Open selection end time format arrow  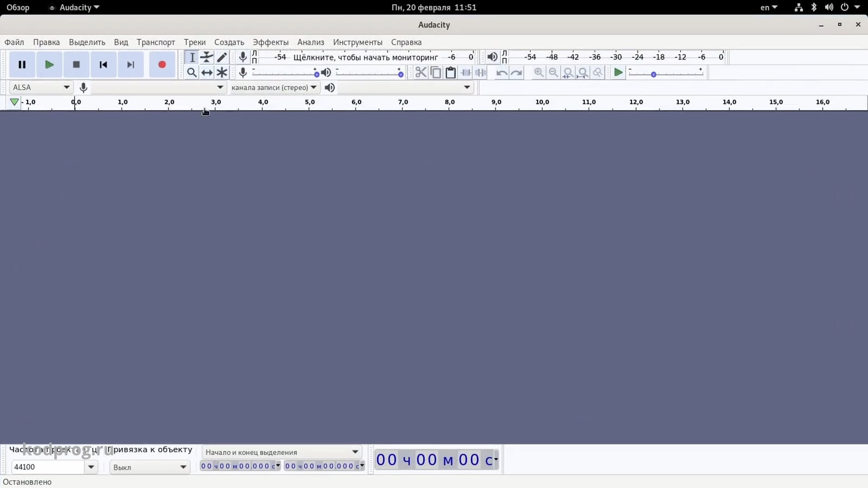click(362, 465)
